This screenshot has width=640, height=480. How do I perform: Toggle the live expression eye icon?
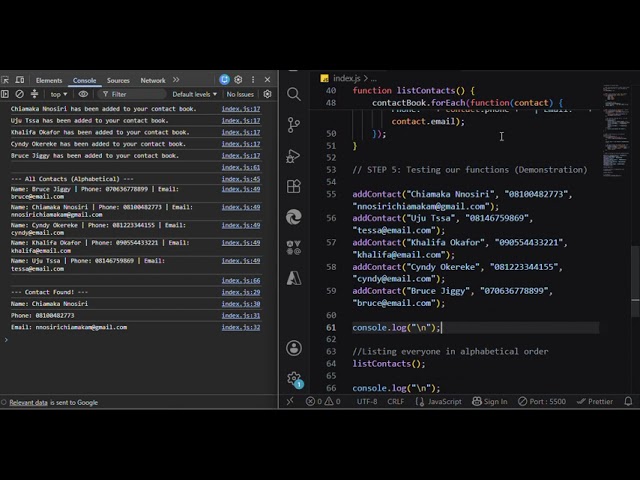pyautogui.click(x=83, y=94)
